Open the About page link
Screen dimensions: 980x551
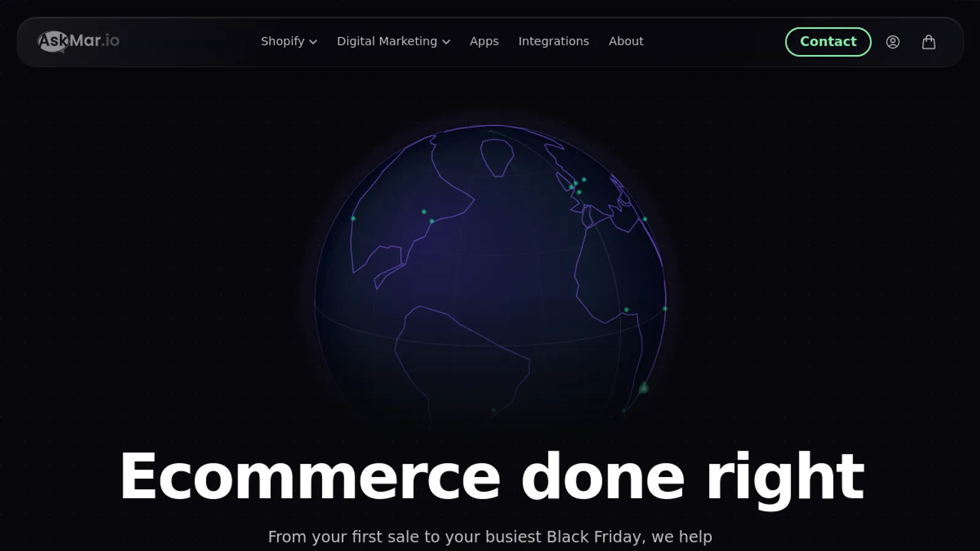pyautogui.click(x=626, y=41)
